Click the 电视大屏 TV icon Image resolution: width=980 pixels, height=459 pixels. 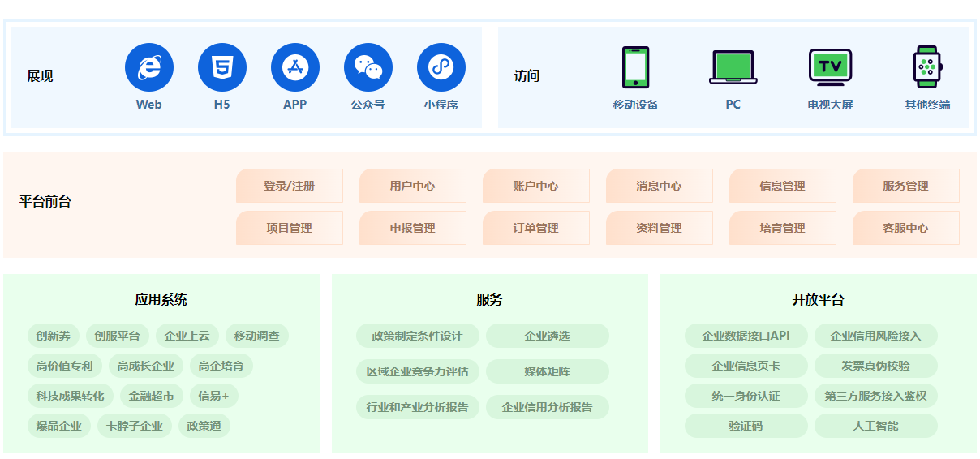[831, 66]
